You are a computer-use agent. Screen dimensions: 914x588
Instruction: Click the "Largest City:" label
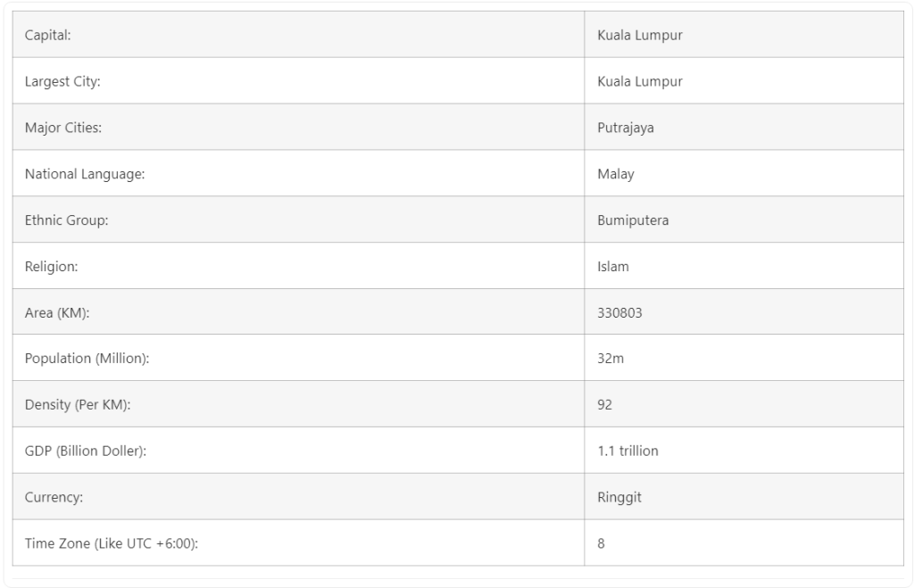click(62, 81)
